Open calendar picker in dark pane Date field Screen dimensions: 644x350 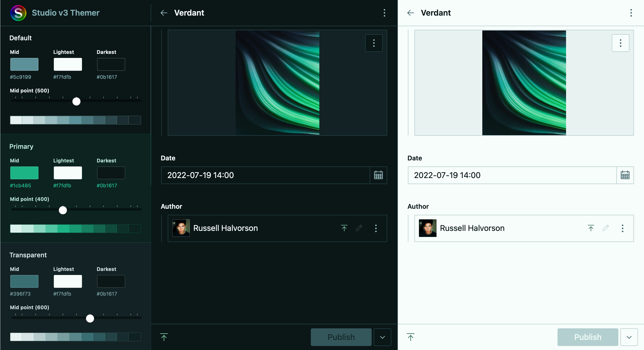[378, 175]
